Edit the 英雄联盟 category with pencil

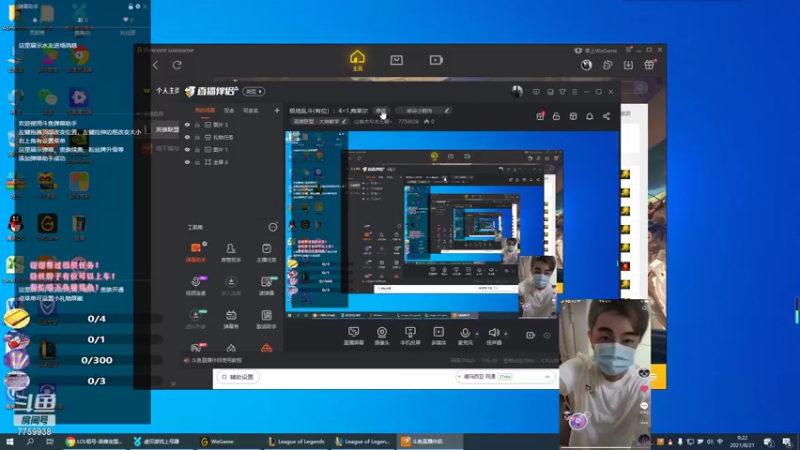pos(344,121)
